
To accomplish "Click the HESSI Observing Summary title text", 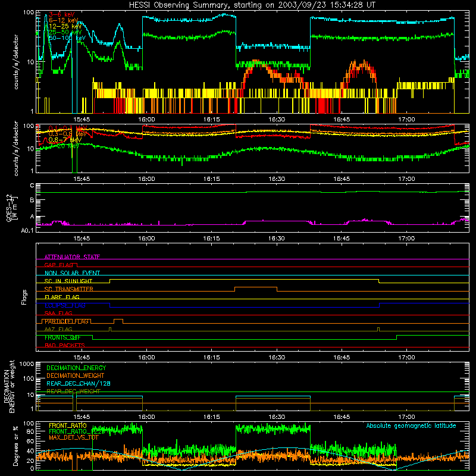I will coord(252,5).
